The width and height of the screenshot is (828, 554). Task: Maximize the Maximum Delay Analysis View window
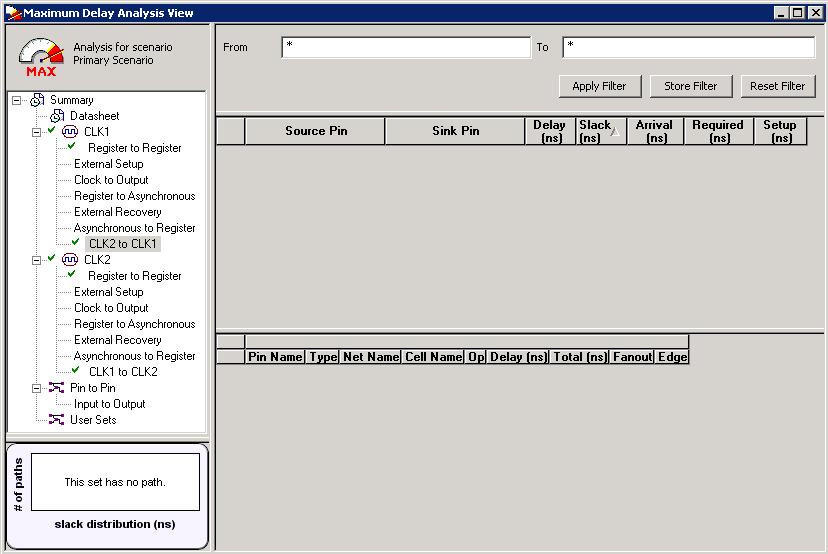pos(798,12)
